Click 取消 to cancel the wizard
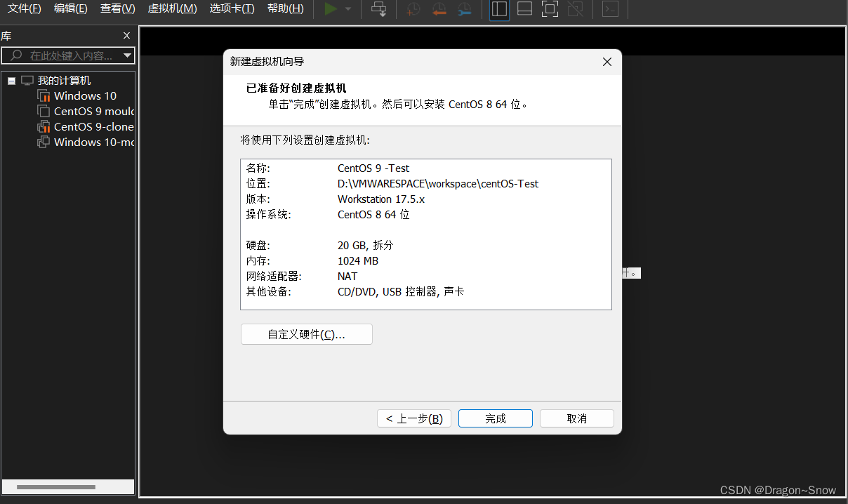Image resolution: width=848 pixels, height=504 pixels. click(x=576, y=418)
